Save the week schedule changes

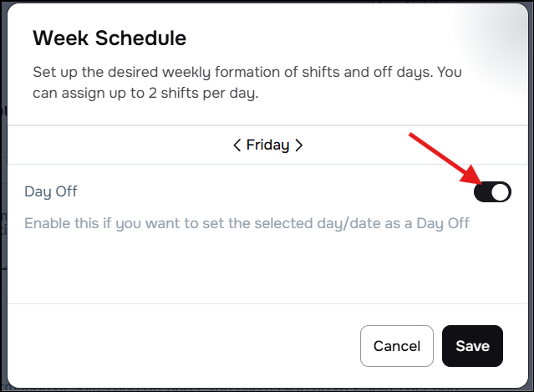tap(472, 346)
